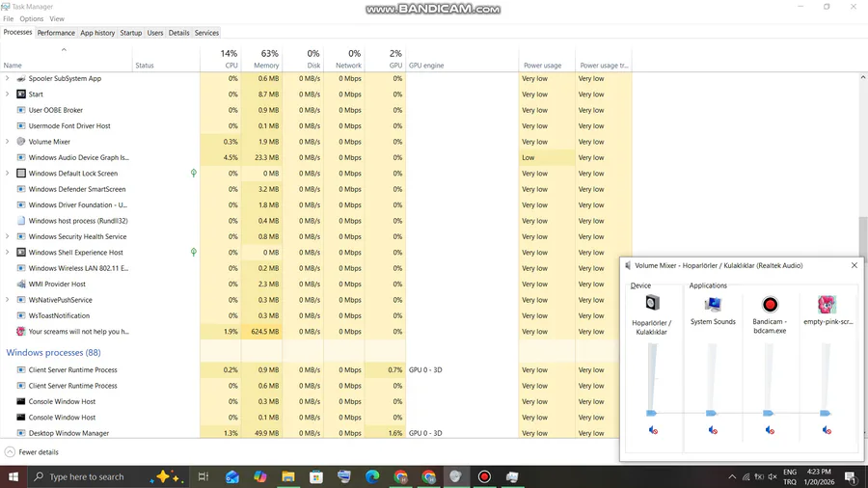The height and width of the screenshot is (488, 868).
Task: Click the Bandicam volume slider
Action: point(769,380)
